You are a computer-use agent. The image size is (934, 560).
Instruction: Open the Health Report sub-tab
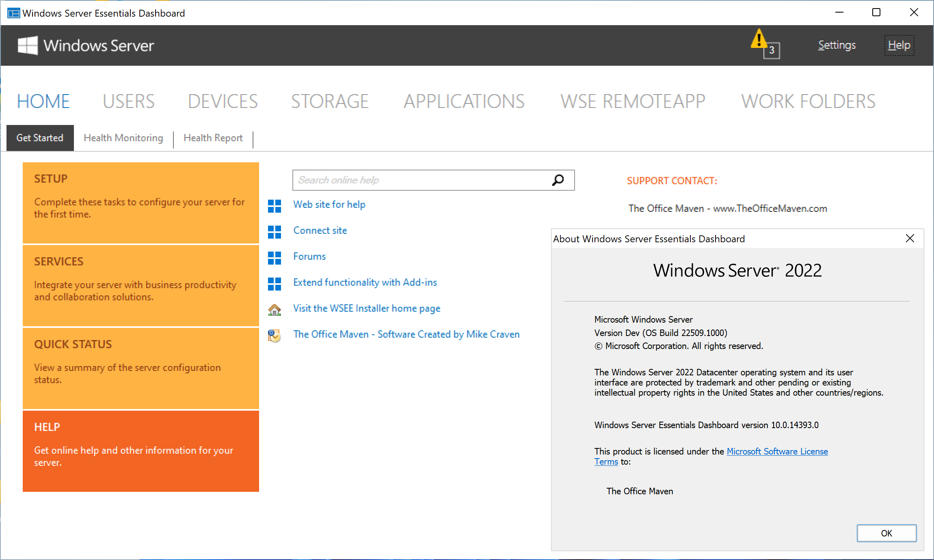[x=213, y=138]
